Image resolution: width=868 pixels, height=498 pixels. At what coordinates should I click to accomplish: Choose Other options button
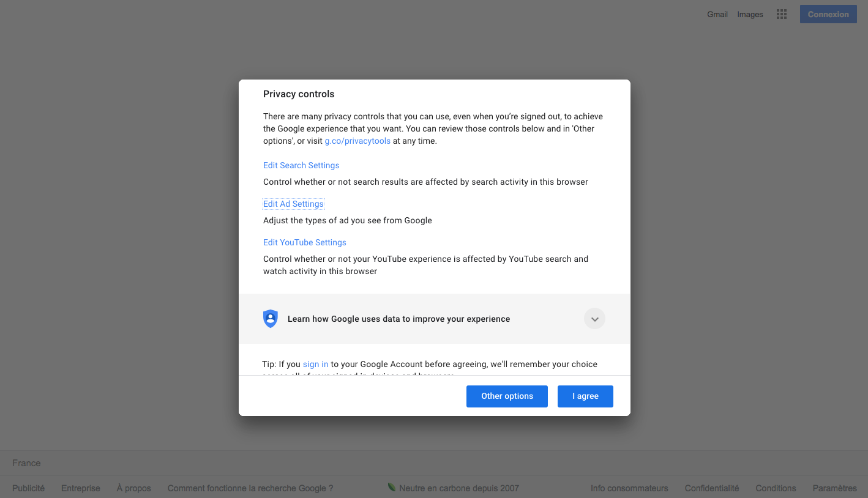(x=507, y=396)
